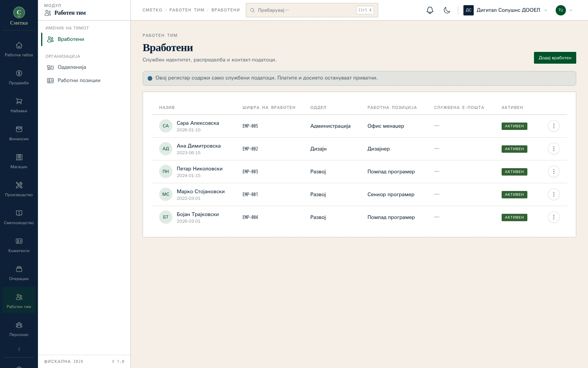Open row actions for Бојан Трајковски
The height and width of the screenshot is (368, 588).
(553, 217)
